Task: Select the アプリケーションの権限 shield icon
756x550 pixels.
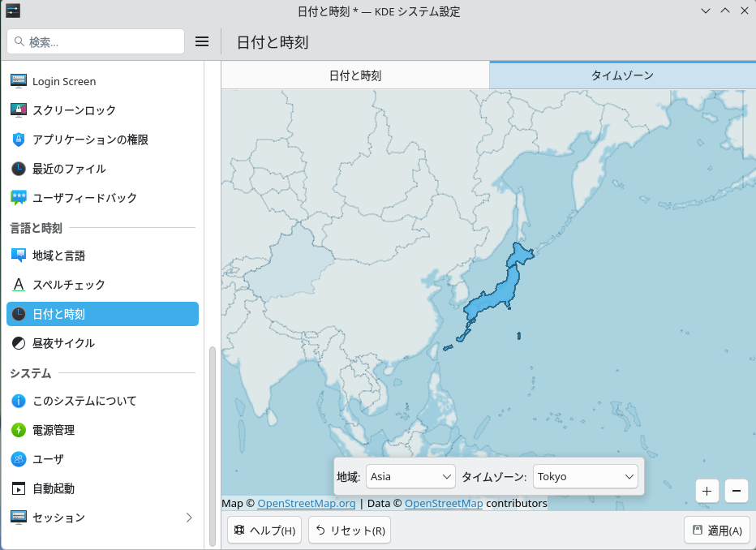Action: coord(18,140)
